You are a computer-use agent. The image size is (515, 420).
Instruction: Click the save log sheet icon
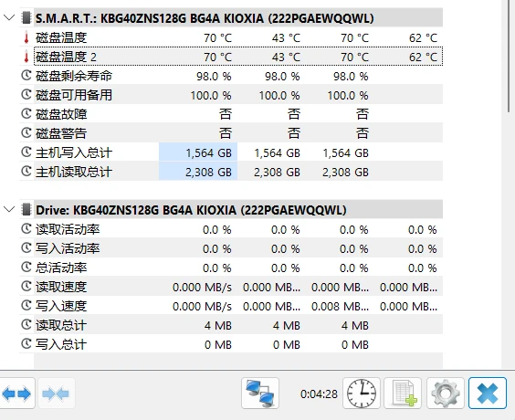(x=403, y=394)
